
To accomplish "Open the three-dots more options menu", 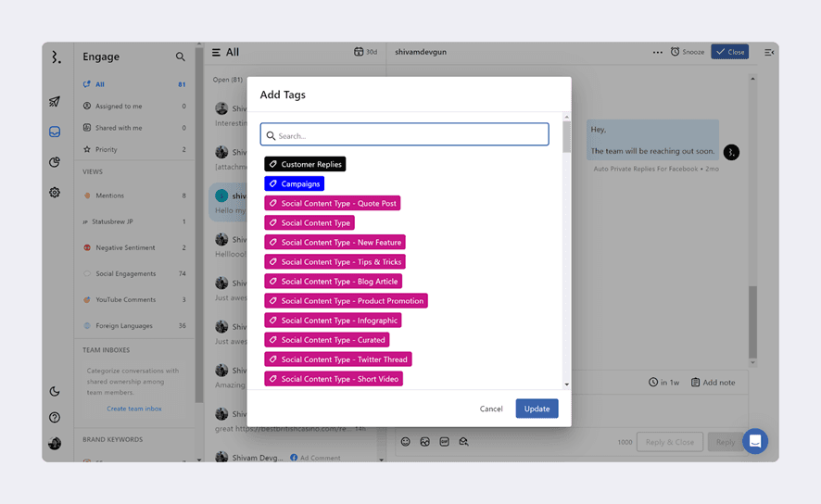I will 657,53.
